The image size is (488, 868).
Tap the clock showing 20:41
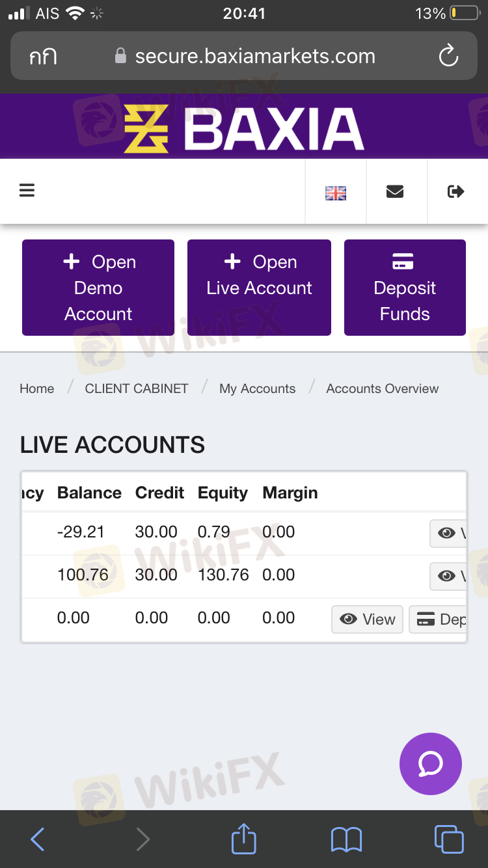(x=244, y=13)
